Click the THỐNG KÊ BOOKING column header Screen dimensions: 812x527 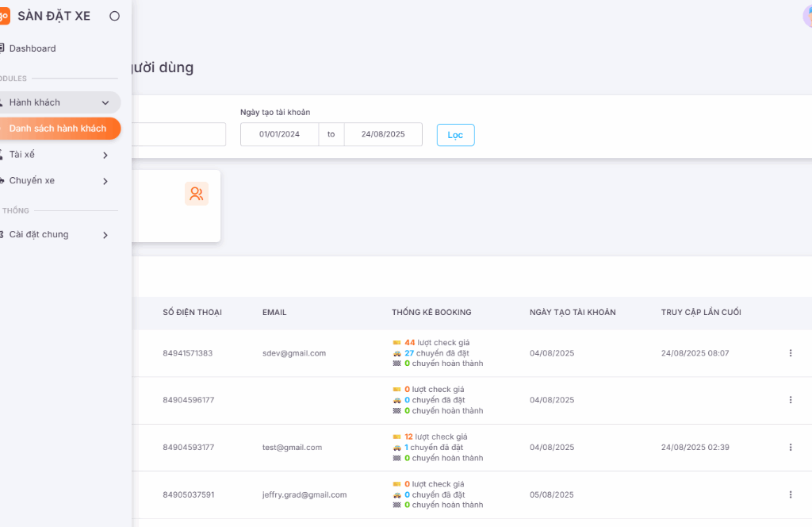pyautogui.click(x=431, y=313)
